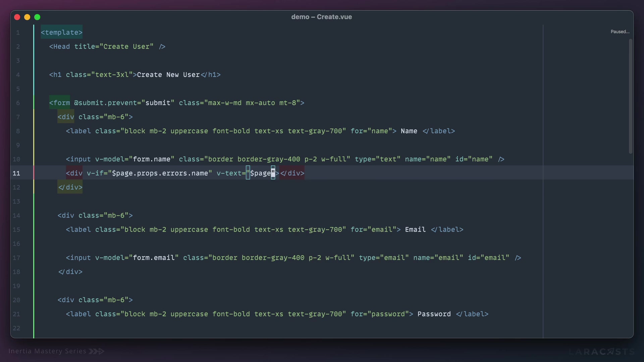Click the <Head tag on line 2
The image size is (644, 362).
point(60,47)
